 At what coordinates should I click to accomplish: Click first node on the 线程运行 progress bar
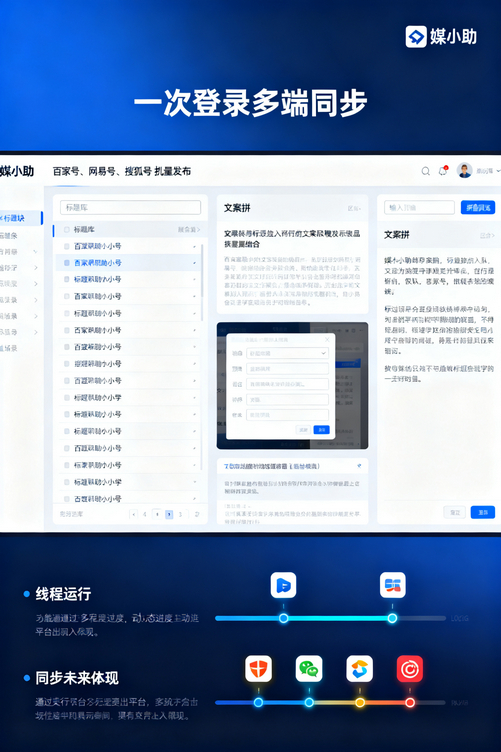tap(283, 618)
